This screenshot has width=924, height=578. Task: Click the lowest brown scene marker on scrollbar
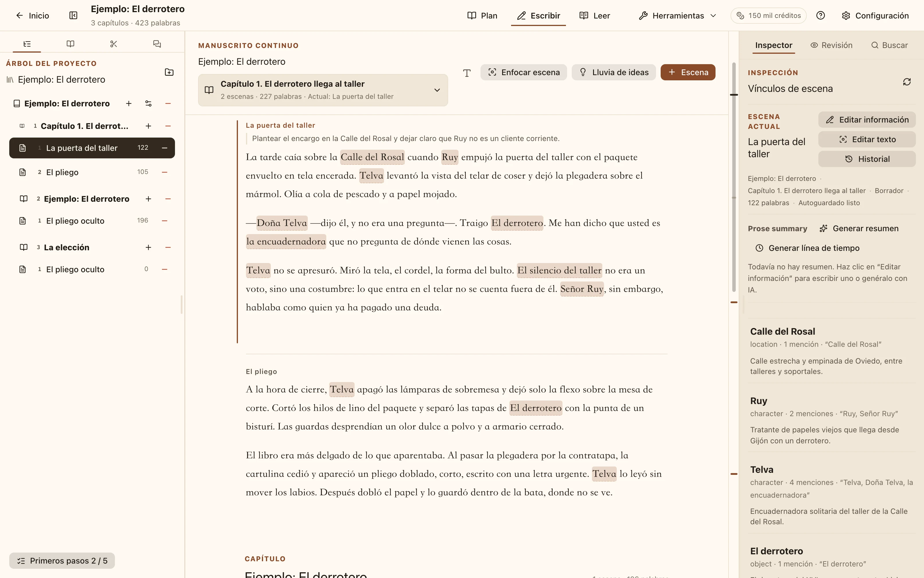[x=734, y=474]
